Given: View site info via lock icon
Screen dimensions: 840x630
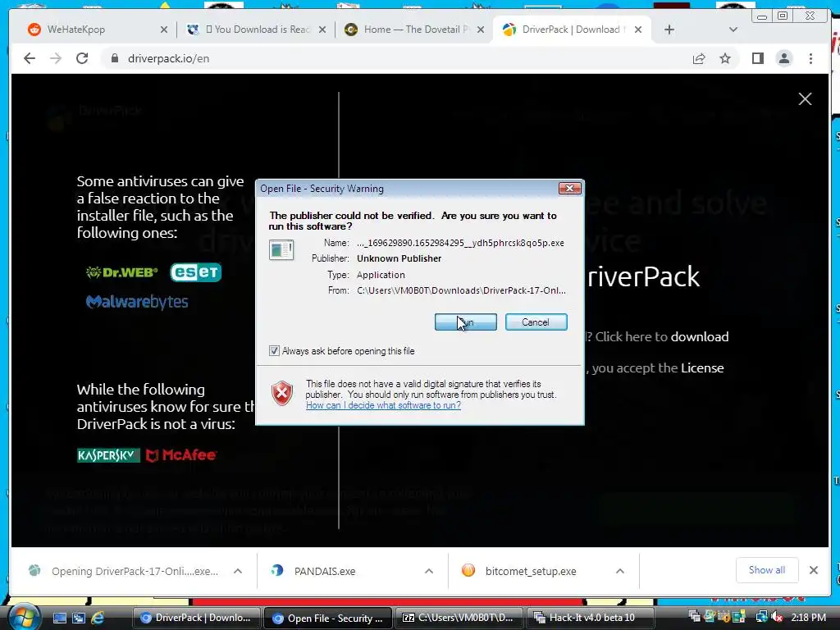Looking at the screenshot, I should click(114, 58).
